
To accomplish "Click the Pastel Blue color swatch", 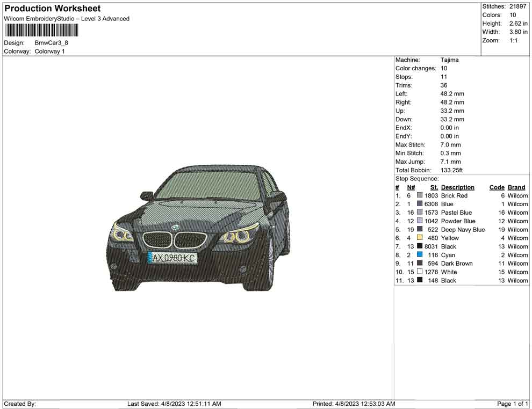I will (420, 212).
